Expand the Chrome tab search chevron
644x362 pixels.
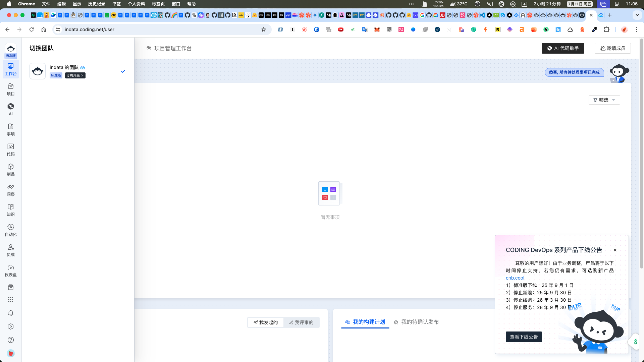(637, 15)
